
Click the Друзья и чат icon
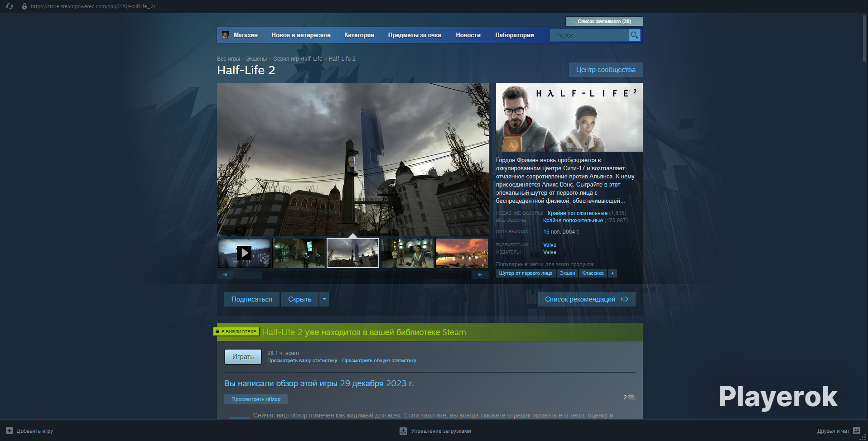[857, 431]
